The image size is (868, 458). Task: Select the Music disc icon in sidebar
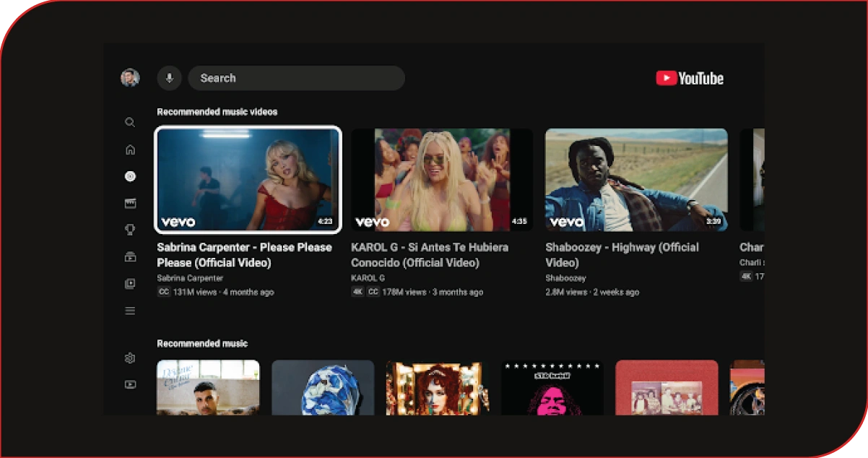coord(130,176)
